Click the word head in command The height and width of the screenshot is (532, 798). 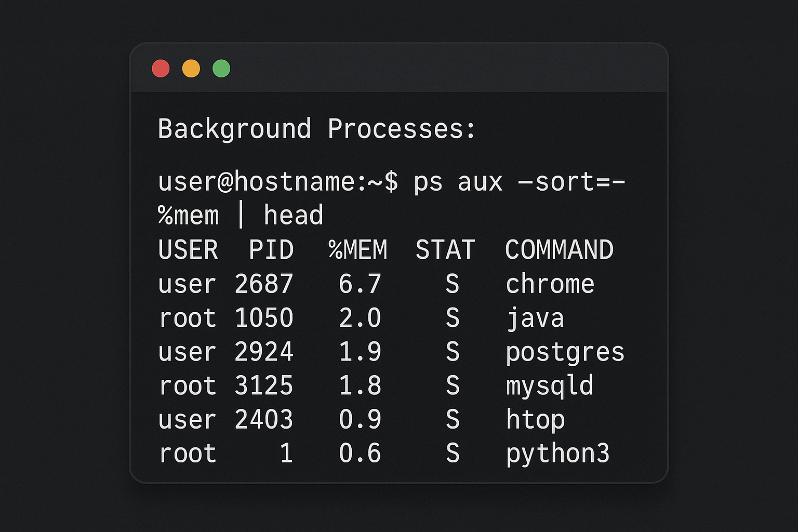[x=293, y=216]
